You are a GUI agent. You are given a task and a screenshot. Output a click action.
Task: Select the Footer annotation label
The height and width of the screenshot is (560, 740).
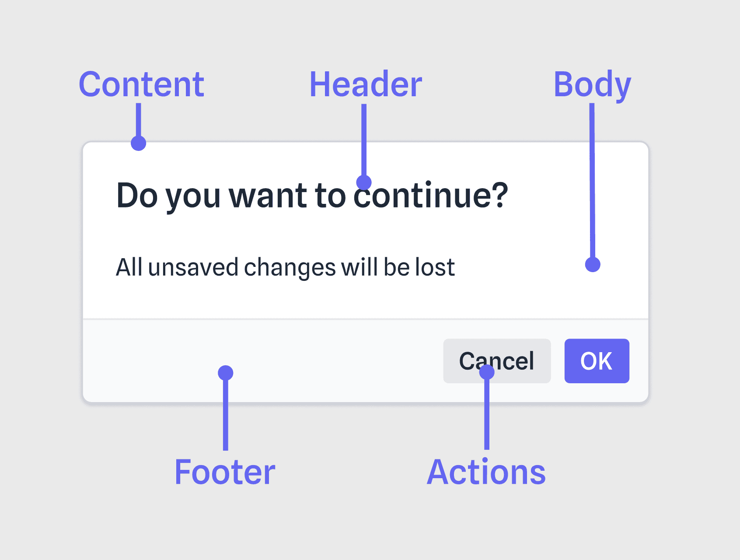(x=225, y=472)
